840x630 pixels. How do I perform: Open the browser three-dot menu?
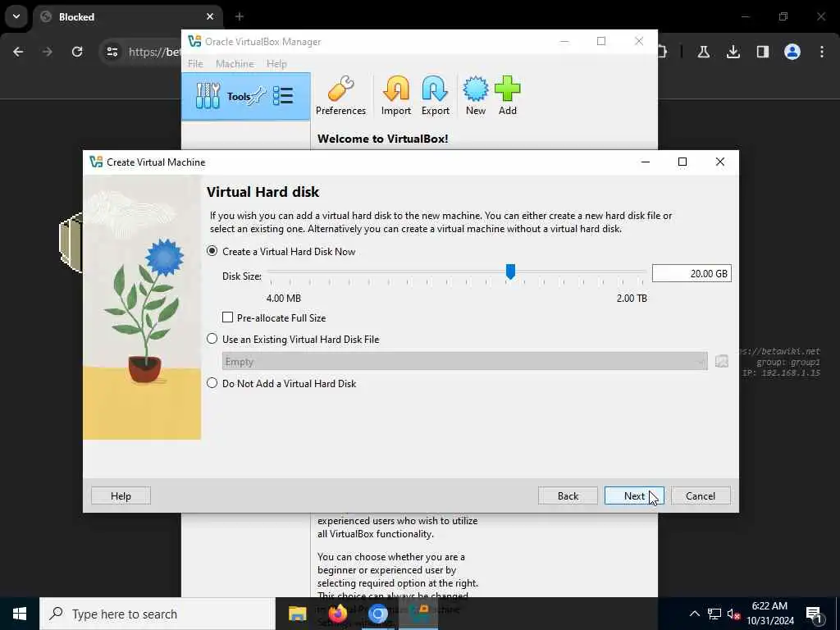click(822, 52)
